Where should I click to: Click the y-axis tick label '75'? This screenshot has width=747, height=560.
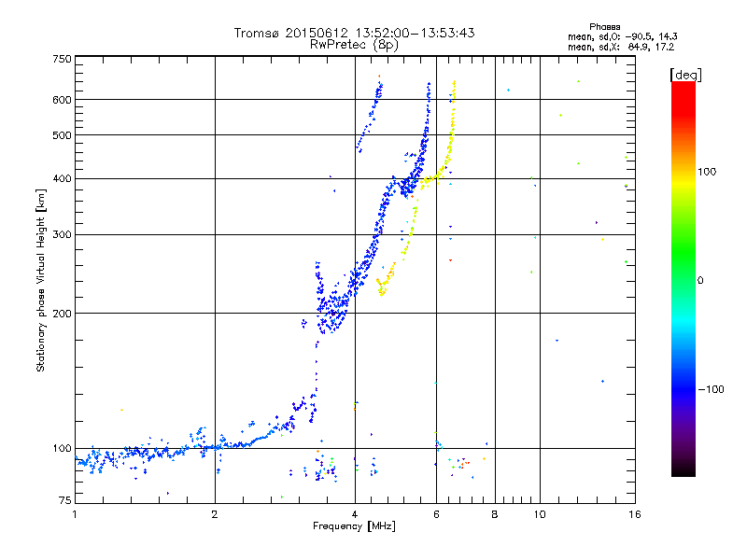click(x=65, y=500)
